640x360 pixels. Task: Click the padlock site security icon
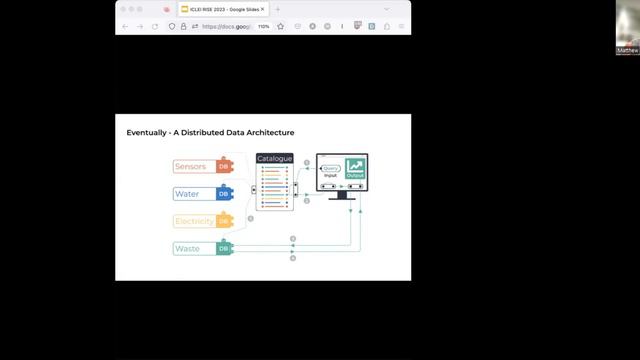[x=183, y=26]
